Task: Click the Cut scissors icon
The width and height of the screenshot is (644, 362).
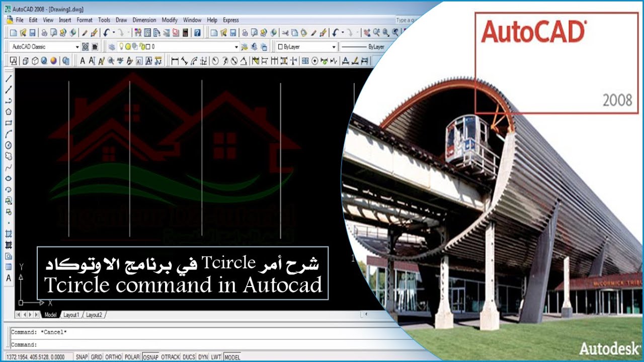Action: 285,33
